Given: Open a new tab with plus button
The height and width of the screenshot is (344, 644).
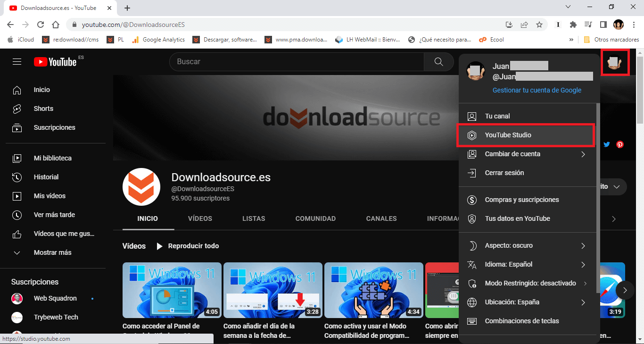Looking at the screenshot, I should coord(127,8).
